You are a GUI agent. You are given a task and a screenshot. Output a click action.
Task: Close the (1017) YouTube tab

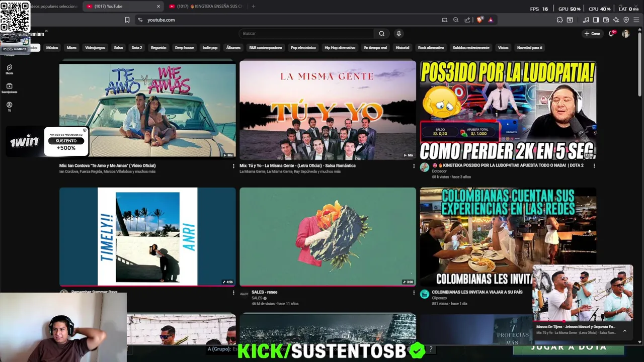(158, 7)
